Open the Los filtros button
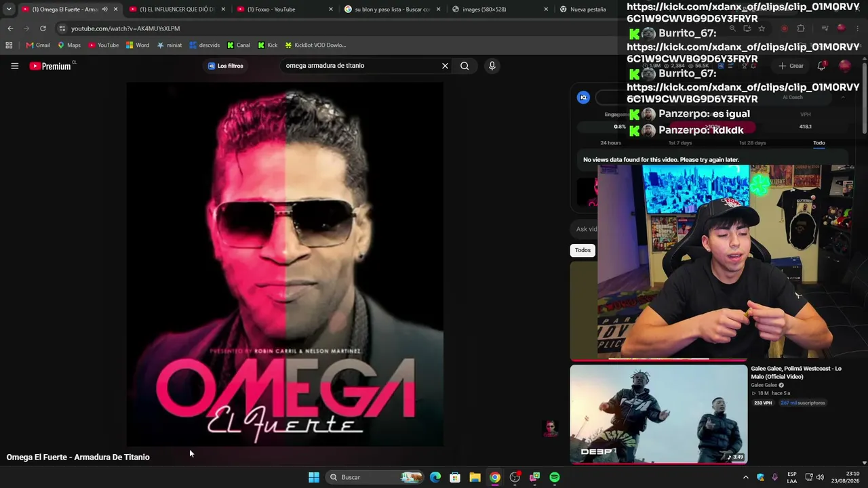The height and width of the screenshot is (488, 868). 225,66
